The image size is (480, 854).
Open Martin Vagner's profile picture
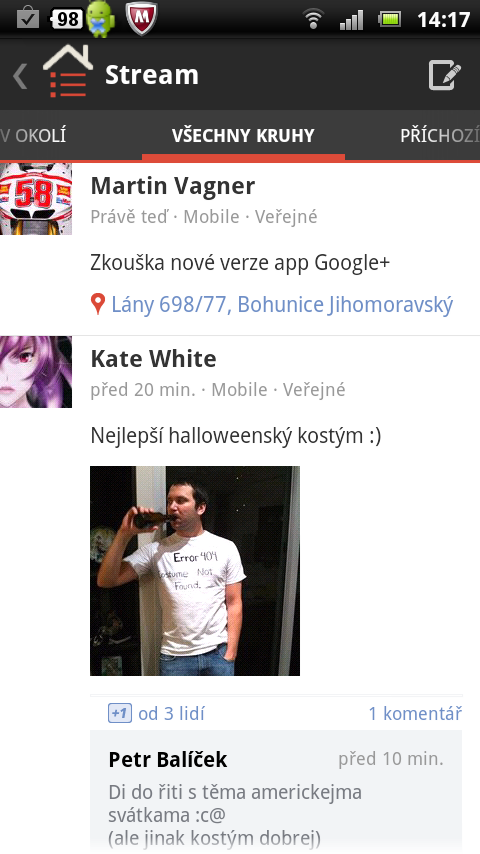click(36, 199)
